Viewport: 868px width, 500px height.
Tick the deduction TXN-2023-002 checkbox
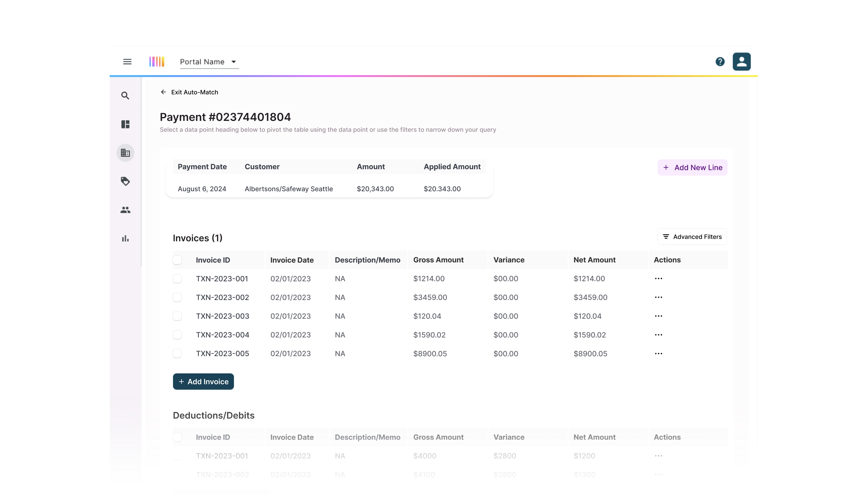click(177, 475)
